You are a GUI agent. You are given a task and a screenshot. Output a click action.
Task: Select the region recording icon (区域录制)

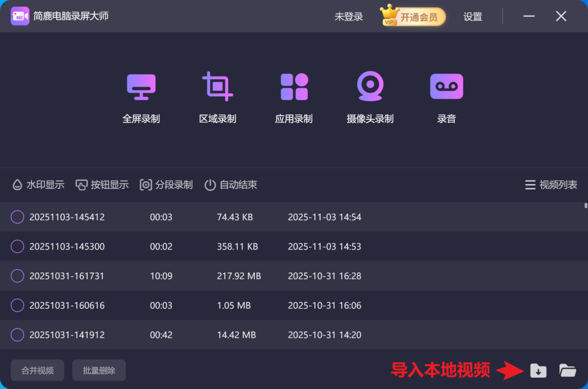(217, 87)
